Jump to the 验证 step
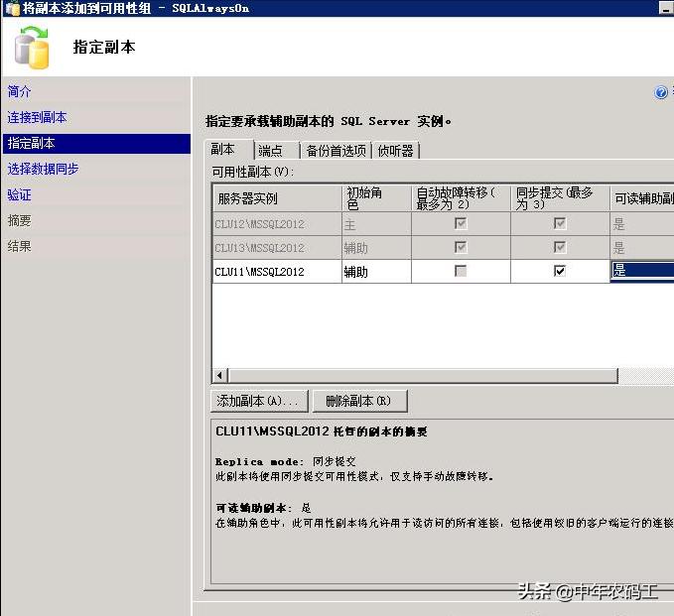This screenshot has height=616, width=674. pos(19,195)
